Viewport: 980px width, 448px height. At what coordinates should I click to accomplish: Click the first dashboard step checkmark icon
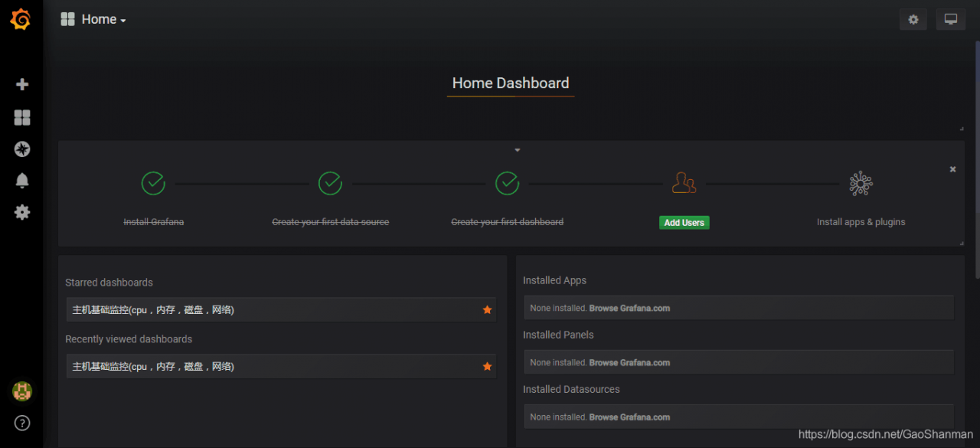click(x=507, y=184)
